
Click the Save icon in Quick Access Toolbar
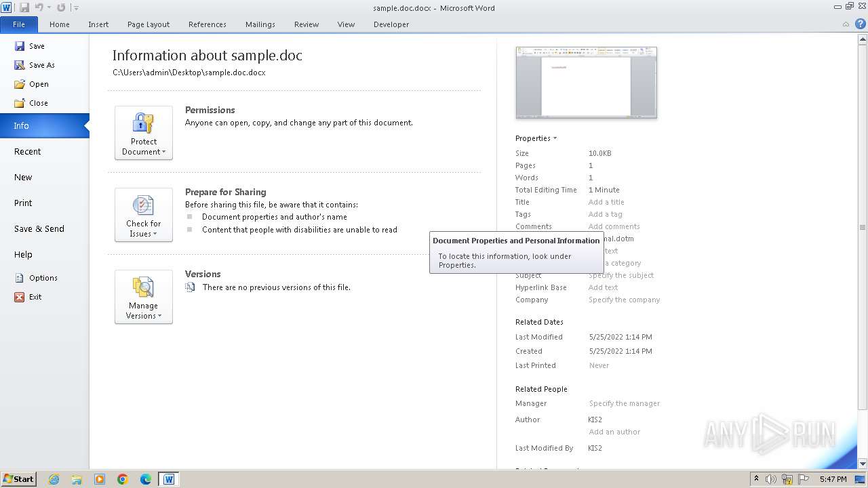[24, 7]
